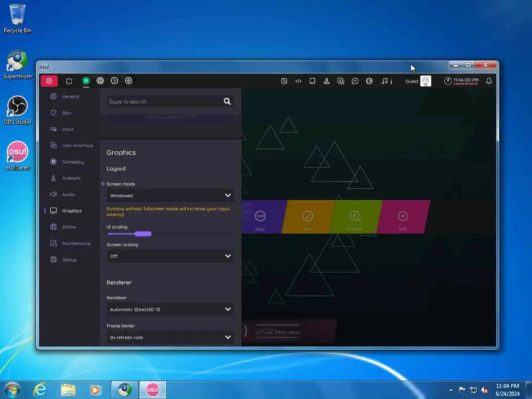The height and width of the screenshot is (399, 532).
Task: Switch to Supermium in the taskbar
Action: pyautogui.click(x=125, y=390)
